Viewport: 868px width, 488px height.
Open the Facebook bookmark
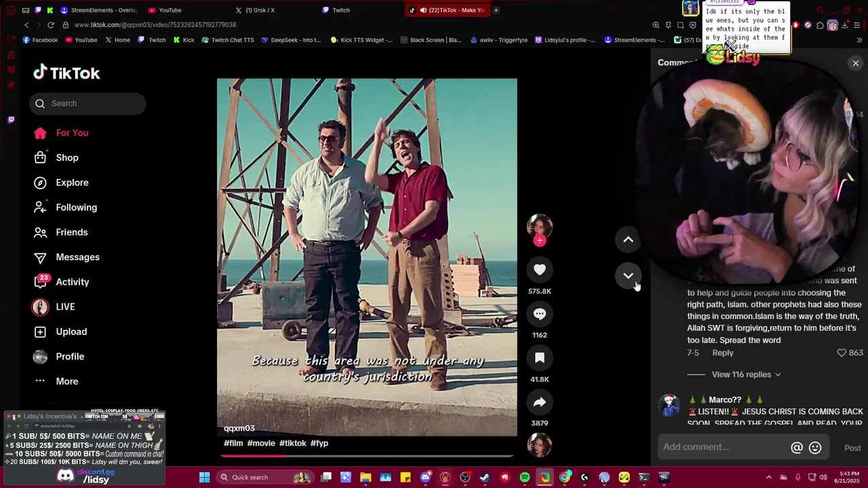click(x=40, y=40)
